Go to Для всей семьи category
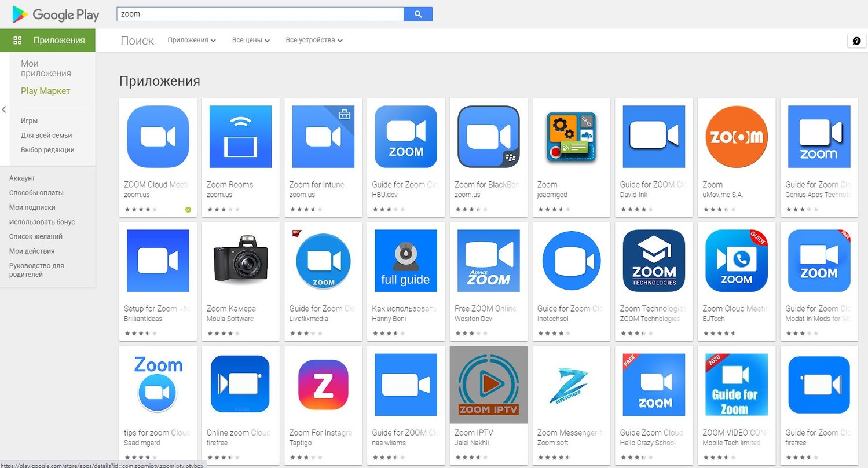 coord(46,135)
